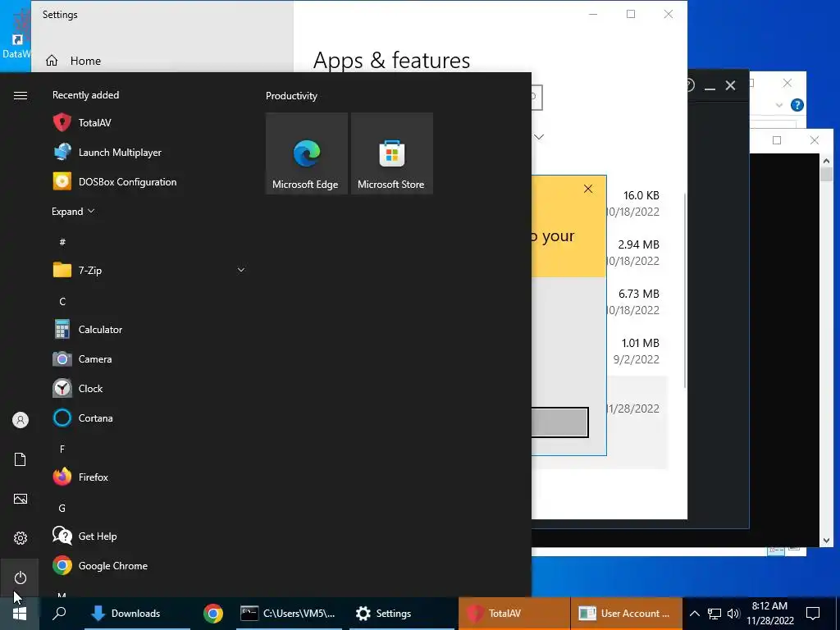Launch Multiplayer from the Start menu
This screenshot has width=840, height=630.
click(x=148, y=152)
